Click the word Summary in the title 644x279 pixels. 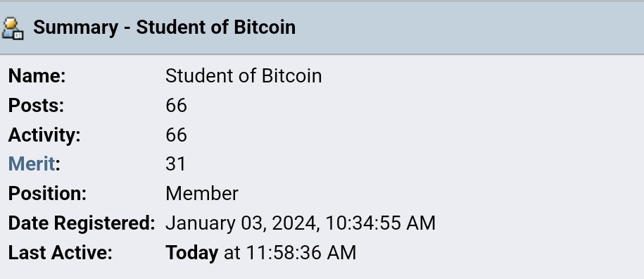[x=75, y=27]
